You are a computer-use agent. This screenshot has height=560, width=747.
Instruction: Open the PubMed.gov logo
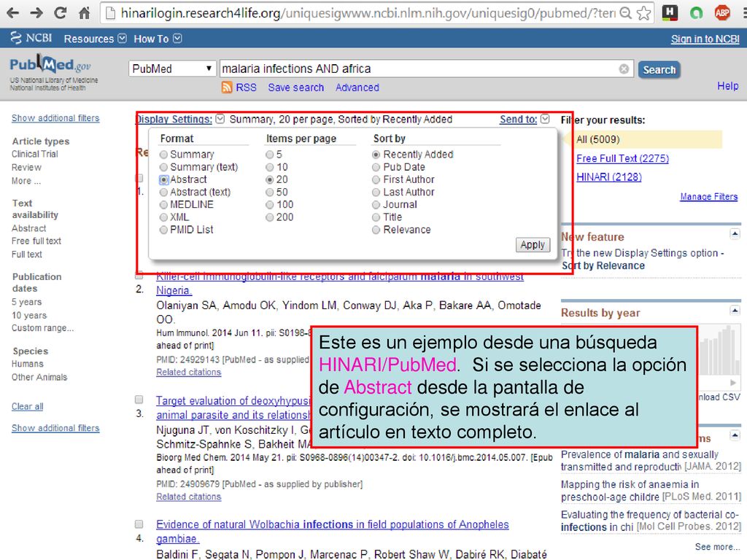[x=50, y=65]
